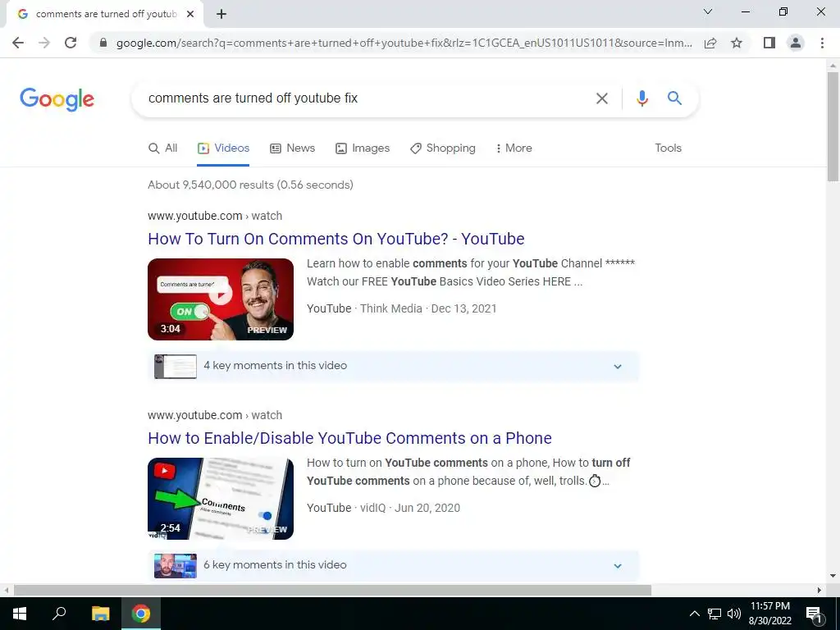
Task: Click 'YouTube · vidIQ · Jun 20, 2020' text
Action: coord(384,508)
